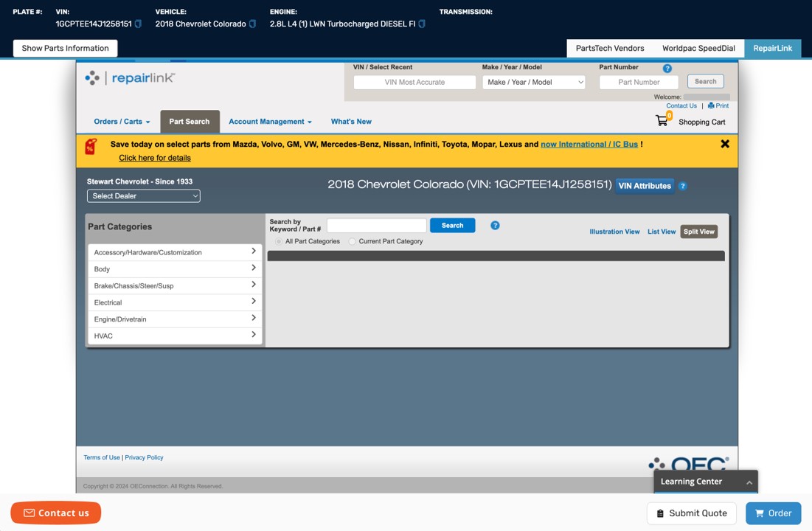Expand the Electrical part category
This screenshot has width=812, height=531.
coord(175,302)
